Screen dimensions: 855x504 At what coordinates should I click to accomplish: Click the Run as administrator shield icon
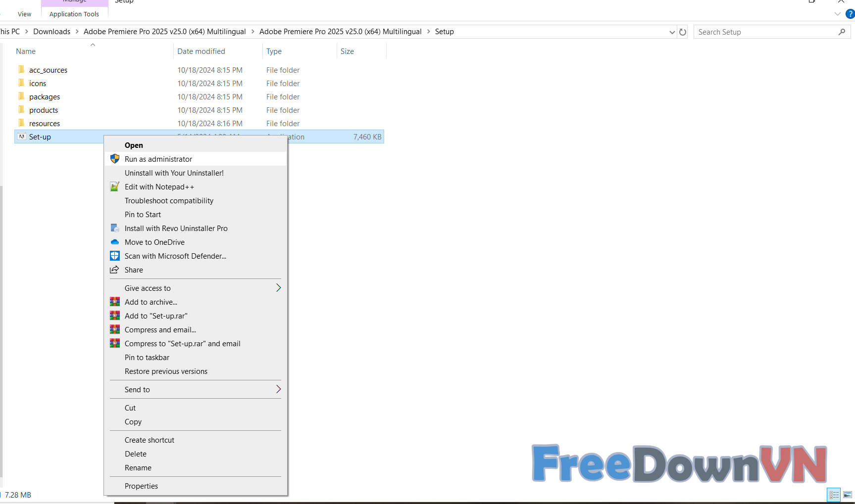[x=115, y=159]
